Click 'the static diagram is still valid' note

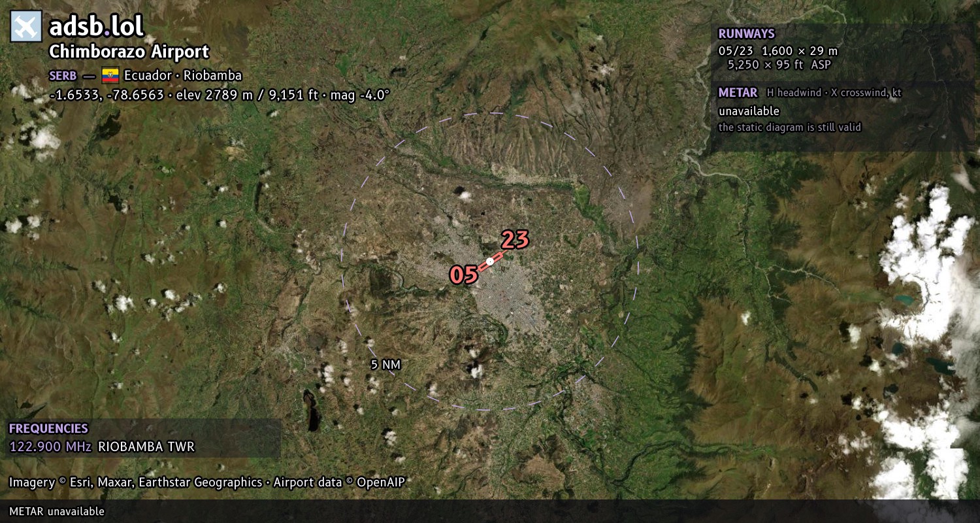click(x=790, y=127)
